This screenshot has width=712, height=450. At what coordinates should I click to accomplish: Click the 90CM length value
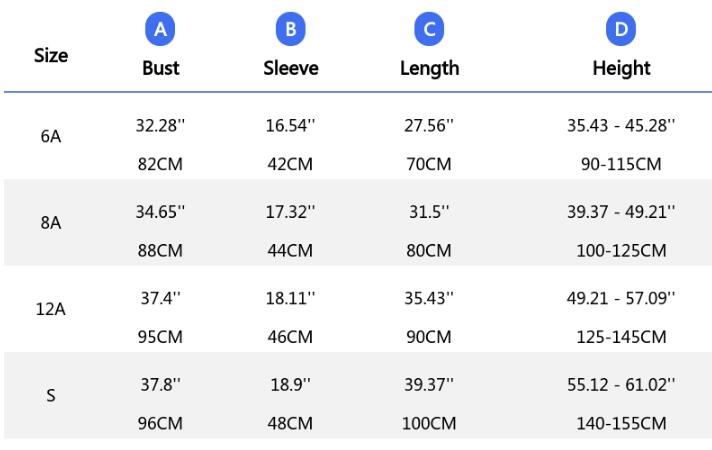tap(429, 337)
